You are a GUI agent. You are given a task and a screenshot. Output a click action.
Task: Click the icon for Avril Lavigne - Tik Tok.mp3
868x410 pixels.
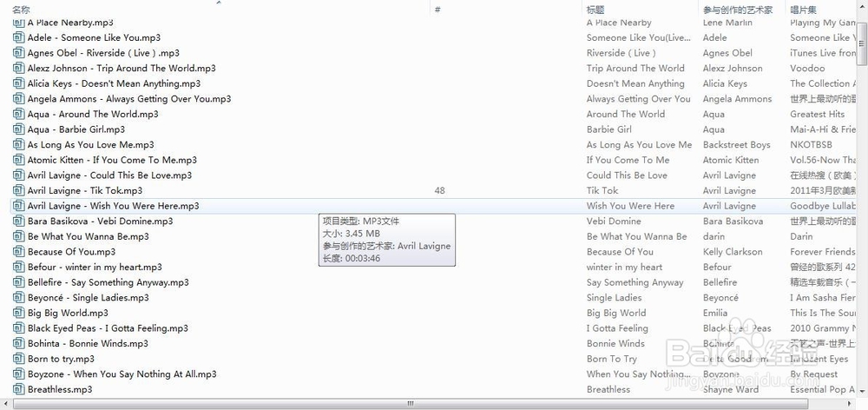[x=19, y=190]
